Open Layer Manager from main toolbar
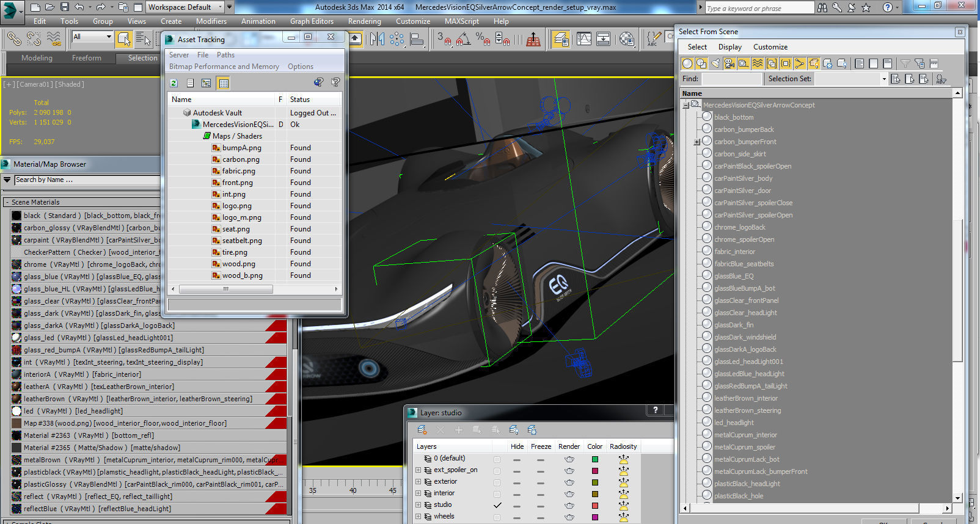The height and width of the screenshot is (524, 980). 560,40
